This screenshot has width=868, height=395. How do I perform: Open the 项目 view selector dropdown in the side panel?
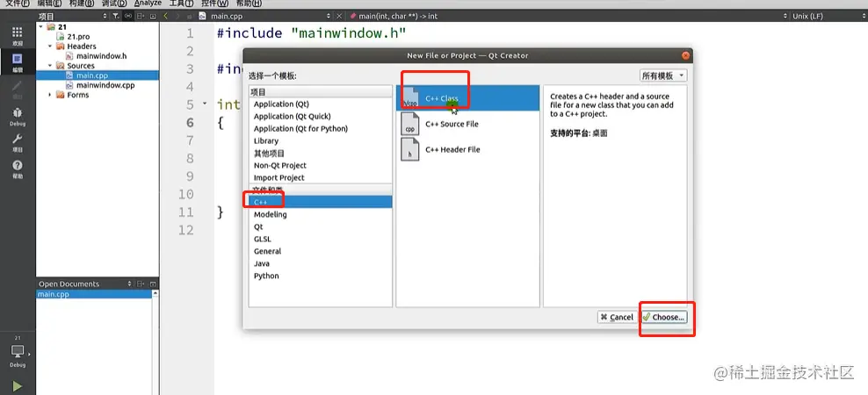tap(74, 16)
